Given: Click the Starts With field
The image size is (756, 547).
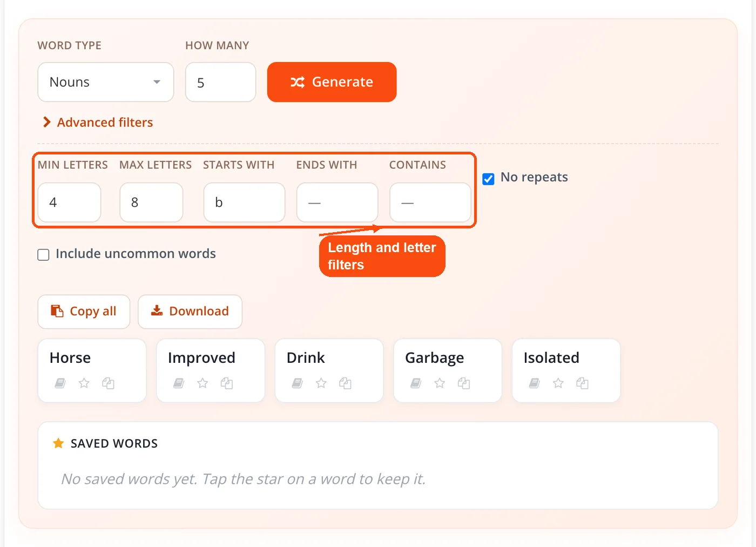Looking at the screenshot, I should tap(244, 202).
